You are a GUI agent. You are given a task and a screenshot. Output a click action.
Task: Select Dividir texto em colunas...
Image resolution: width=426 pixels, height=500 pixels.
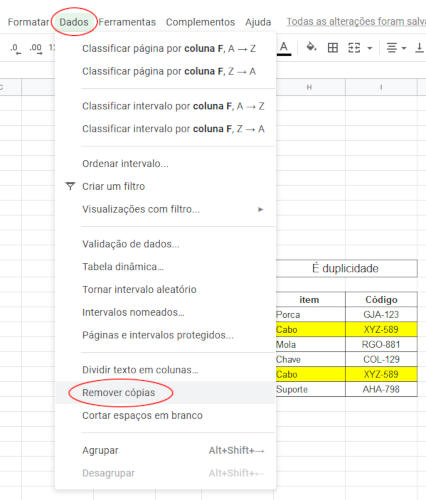[166, 370]
